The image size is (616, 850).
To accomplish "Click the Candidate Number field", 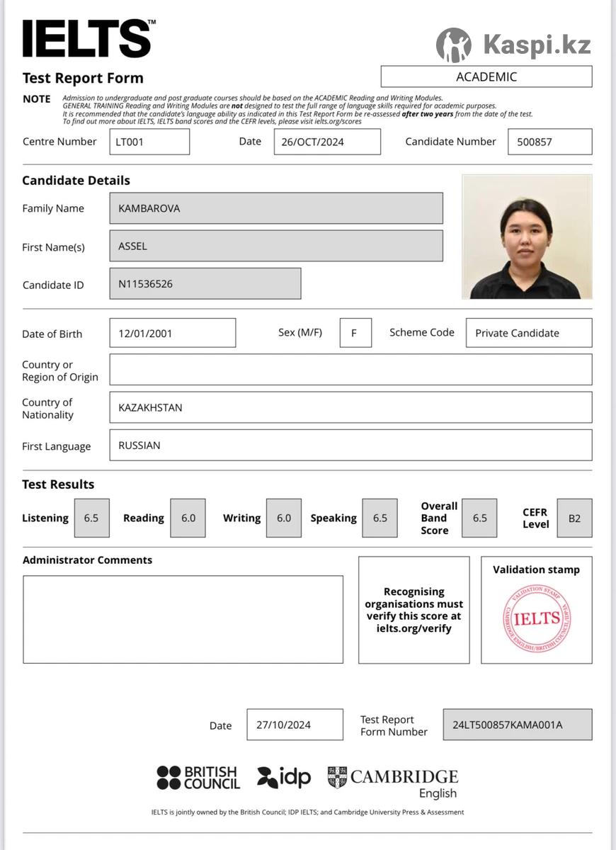I will point(549,142).
